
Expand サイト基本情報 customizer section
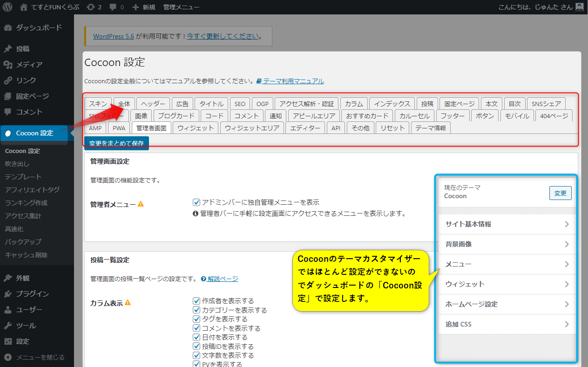point(507,224)
